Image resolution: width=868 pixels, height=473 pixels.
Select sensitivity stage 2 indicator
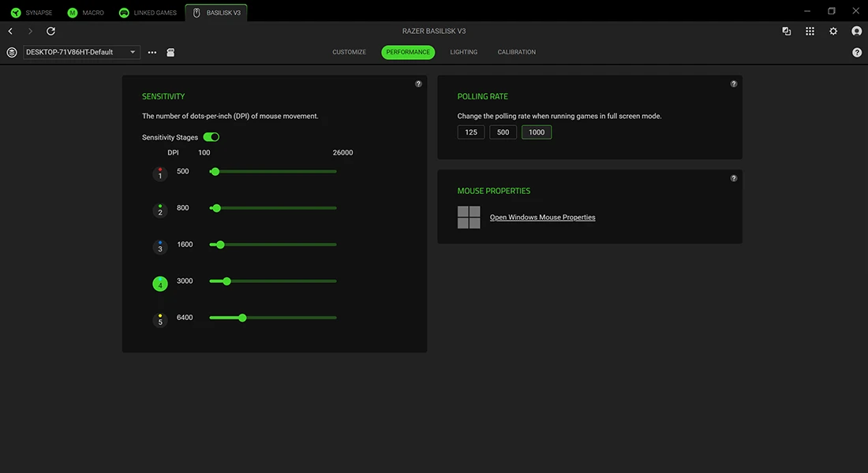(160, 210)
